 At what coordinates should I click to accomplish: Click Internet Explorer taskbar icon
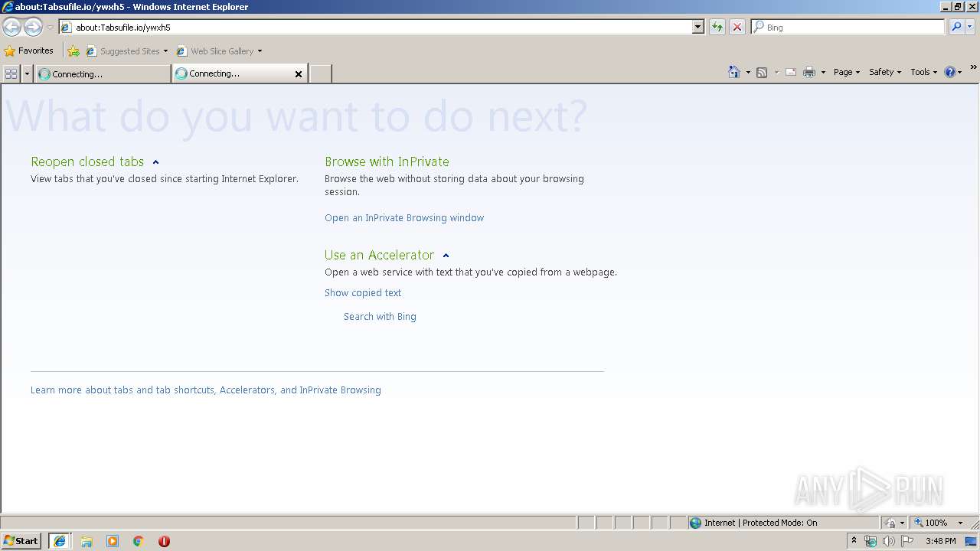click(x=60, y=541)
